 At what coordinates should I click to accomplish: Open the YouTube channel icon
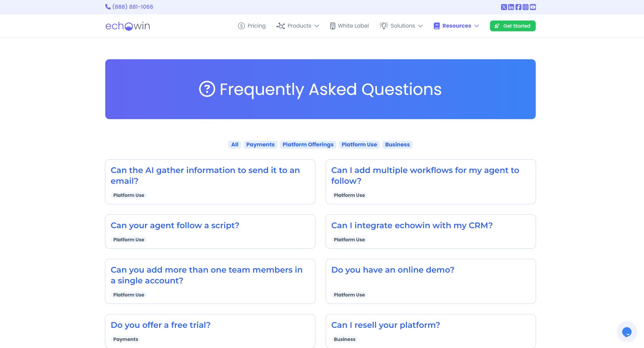[533, 7]
